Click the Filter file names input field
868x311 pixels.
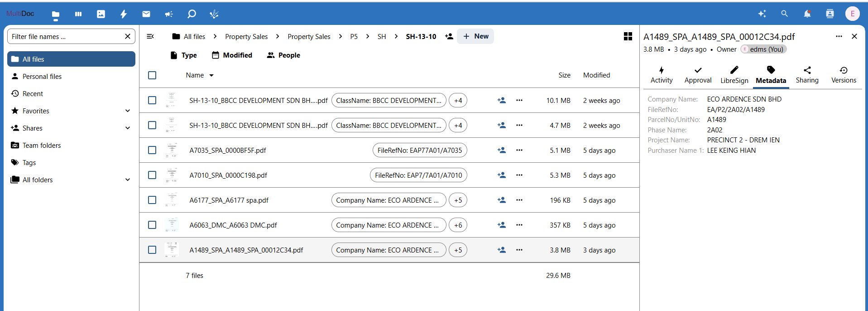click(x=66, y=36)
